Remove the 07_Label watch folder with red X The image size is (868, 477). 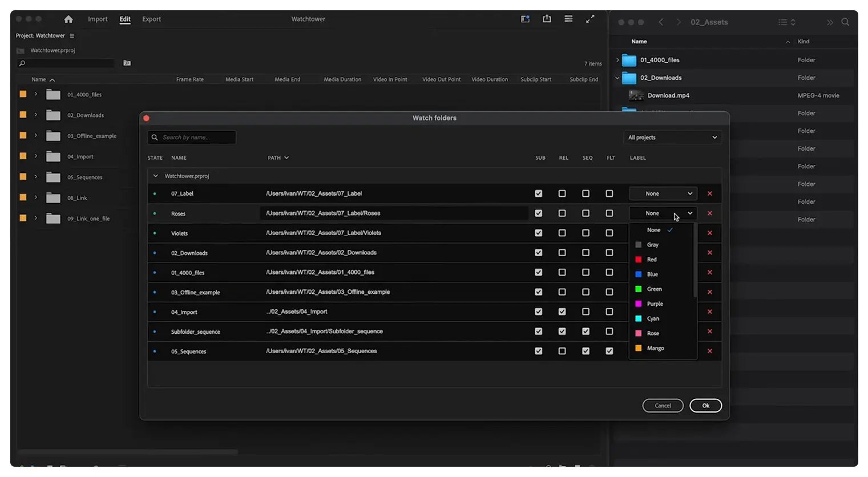[710, 194]
